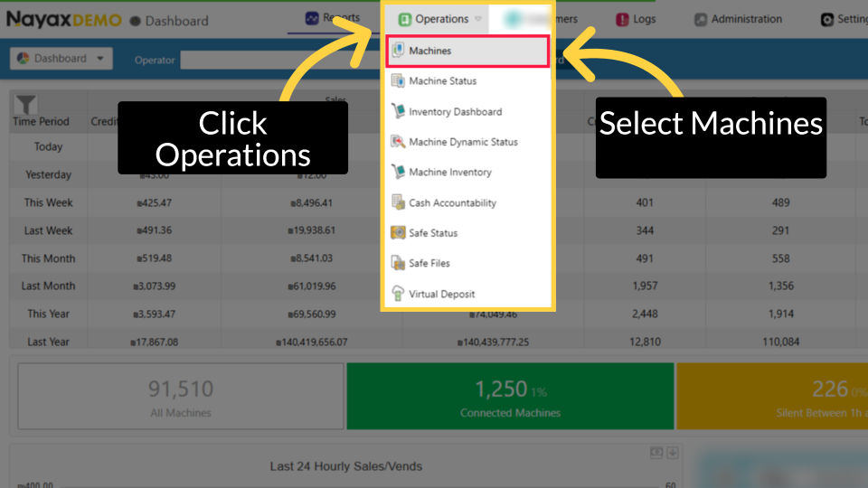Click the 110,084 cell in Last Year
Viewport: 868px width, 488px height.
780,342
